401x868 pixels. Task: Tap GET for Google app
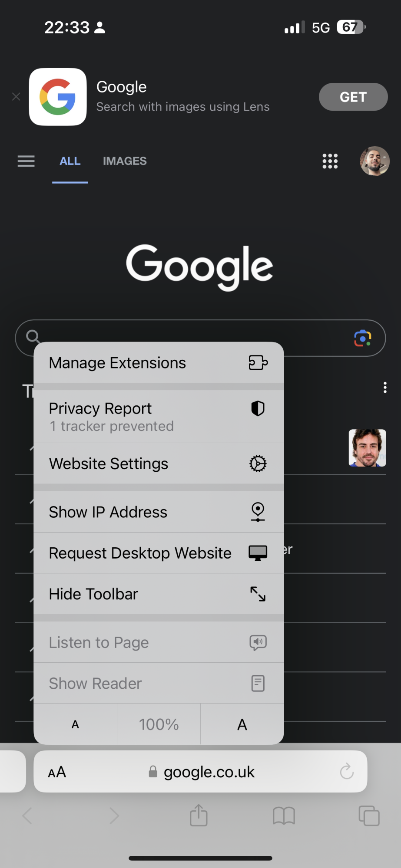point(353,97)
